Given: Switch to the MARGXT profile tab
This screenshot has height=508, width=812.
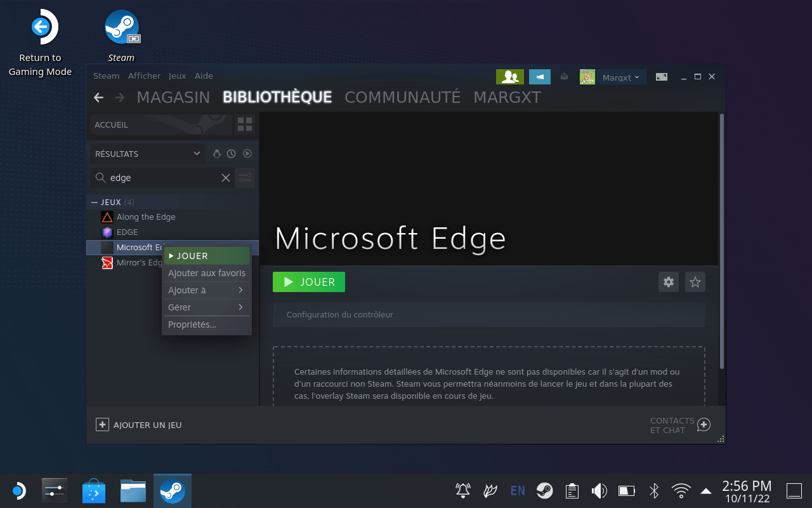Looking at the screenshot, I should (507, 97).
